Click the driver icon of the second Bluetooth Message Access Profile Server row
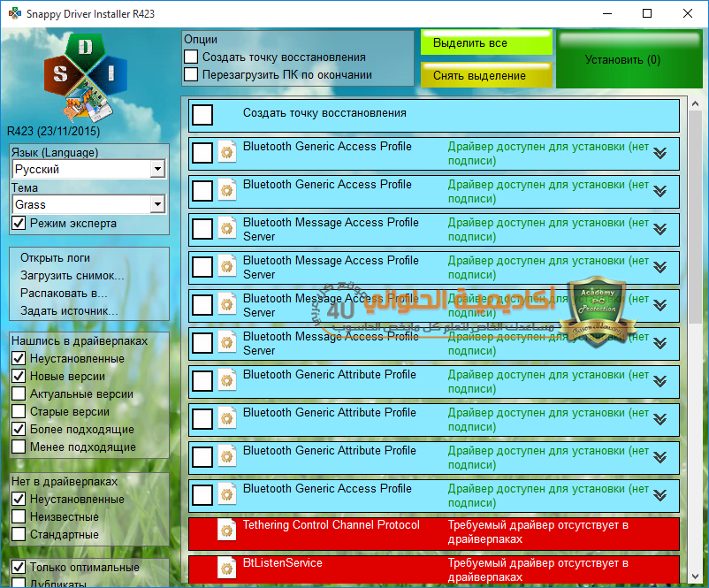 pos(227,266)
